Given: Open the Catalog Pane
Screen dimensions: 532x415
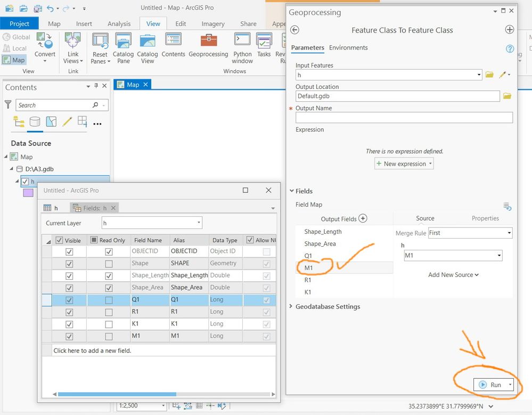Looking at the screenshot, I should pyautogui.click(x=123, y=47).
